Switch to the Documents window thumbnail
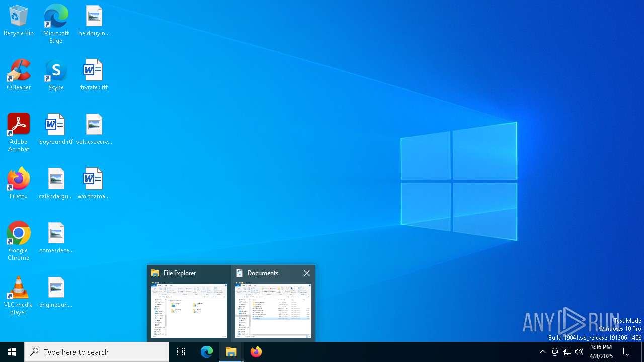 pos(273,310)
